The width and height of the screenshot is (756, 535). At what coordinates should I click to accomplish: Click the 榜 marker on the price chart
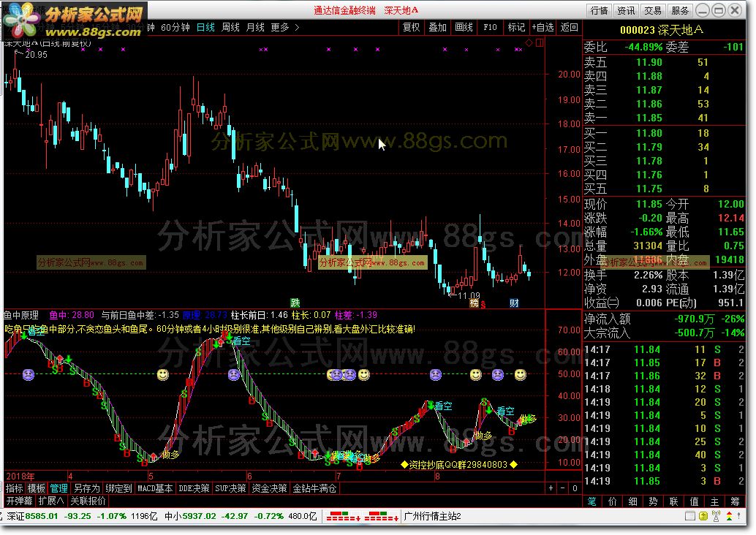pyautogui.click(x=475, y=303)
